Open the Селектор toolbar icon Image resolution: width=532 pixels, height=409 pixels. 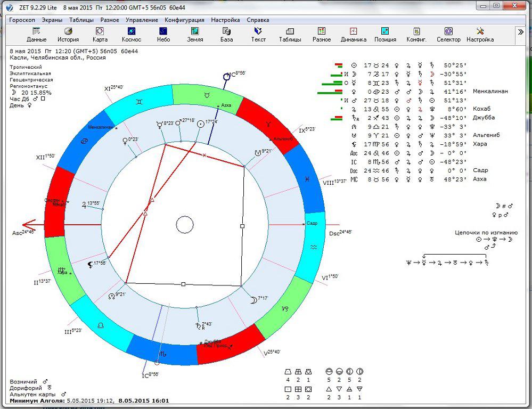tap(448, 35)
